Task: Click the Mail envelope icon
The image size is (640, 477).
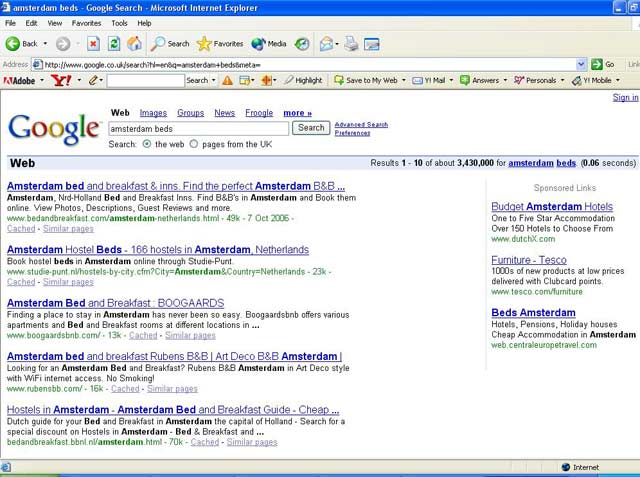Action: (x=327, y=44)
